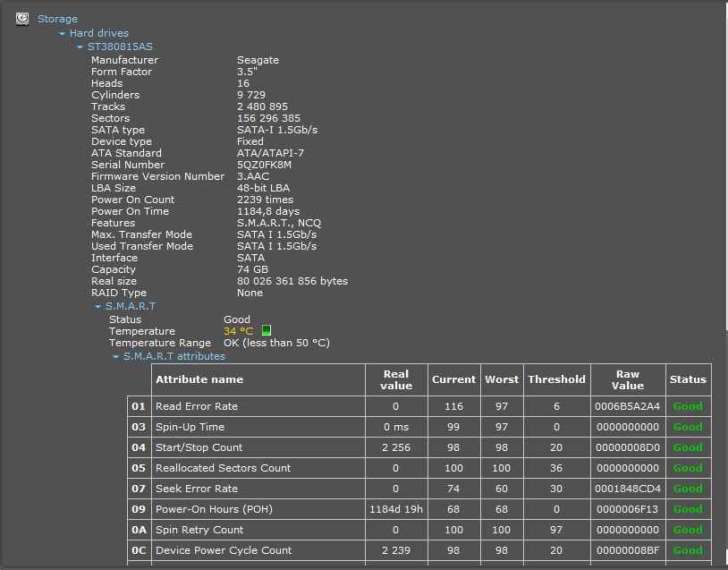Click the 1184d 19h real value cell
The height and width of the screenshot is (570, 728).
(396, 509)
